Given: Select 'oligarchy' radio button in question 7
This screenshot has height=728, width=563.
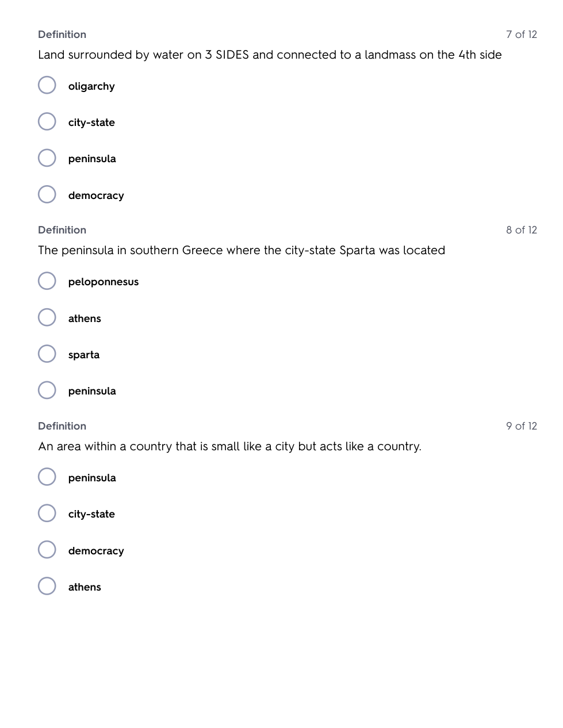Looking at the screenshot, I should click(x=47, y=85).
